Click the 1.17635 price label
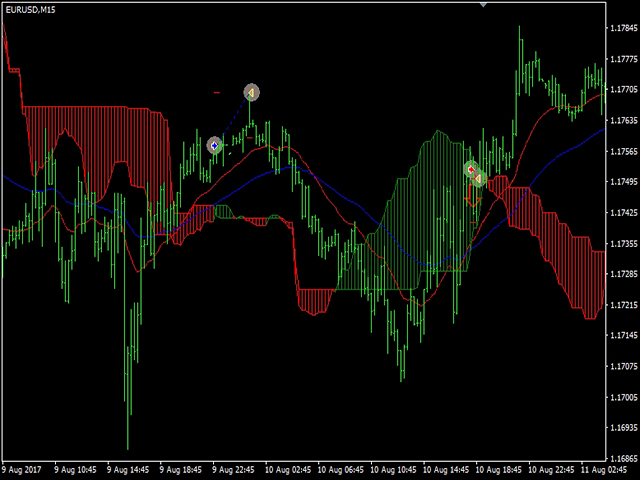Viewport: 640px width, 480px height. [x=624, y=120]
